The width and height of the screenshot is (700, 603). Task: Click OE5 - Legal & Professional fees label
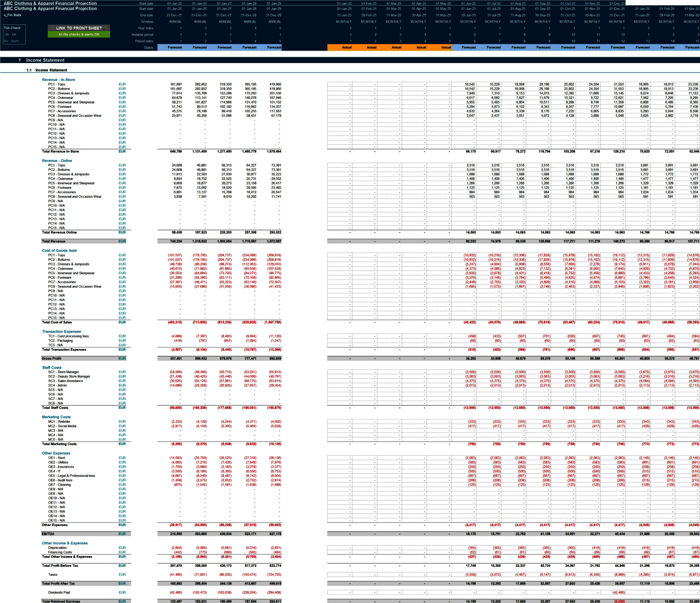click(x=71, y=476)
